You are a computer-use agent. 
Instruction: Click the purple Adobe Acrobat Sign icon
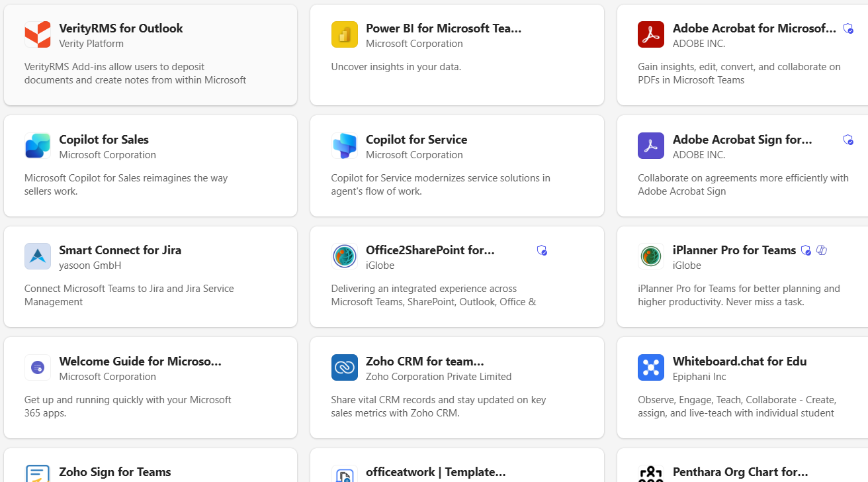(651, 146)
